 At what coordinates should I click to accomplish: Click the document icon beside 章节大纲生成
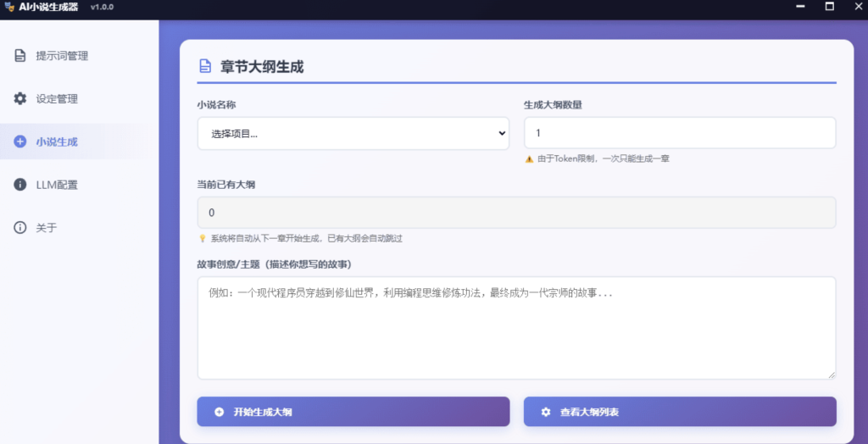(x=205, y=67)
